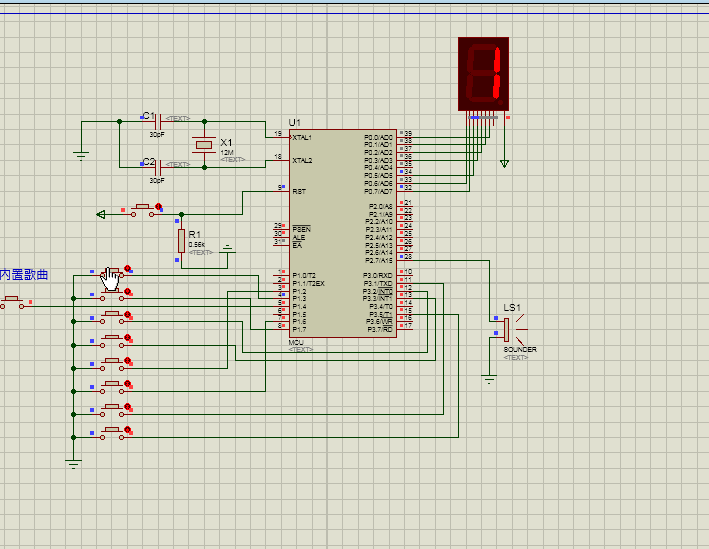This screenshot has height=549, width=709.
Task: Toggle the latch dot on the seventh key button
Action: click(x=128, y=407)
